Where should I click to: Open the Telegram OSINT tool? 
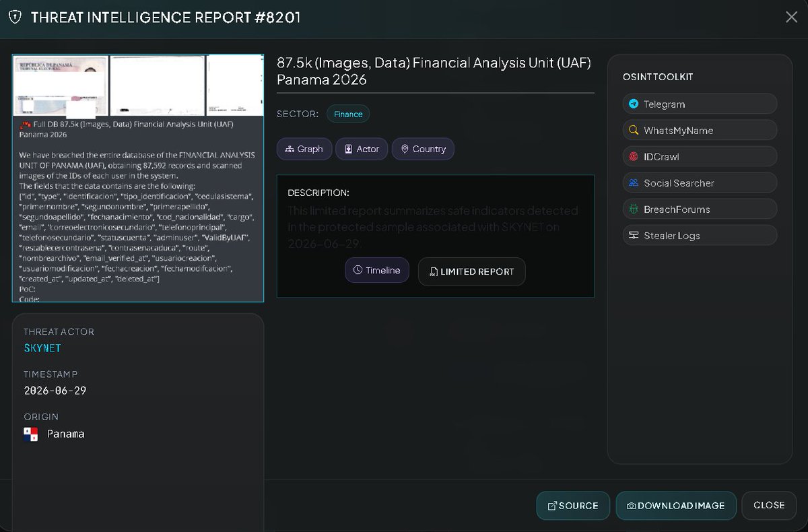tap(700, 104)
